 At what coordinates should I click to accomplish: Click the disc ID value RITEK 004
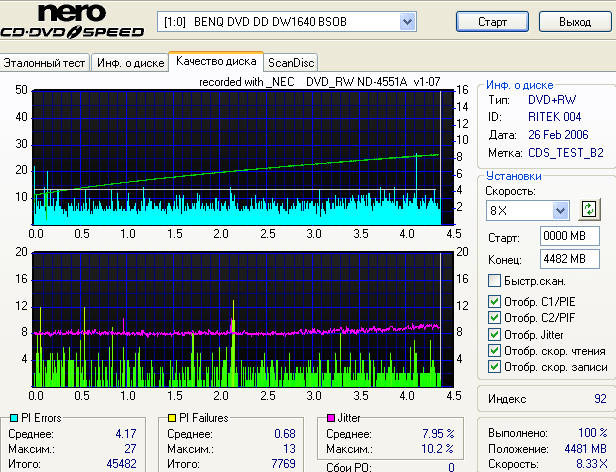(x=554, y=117)
